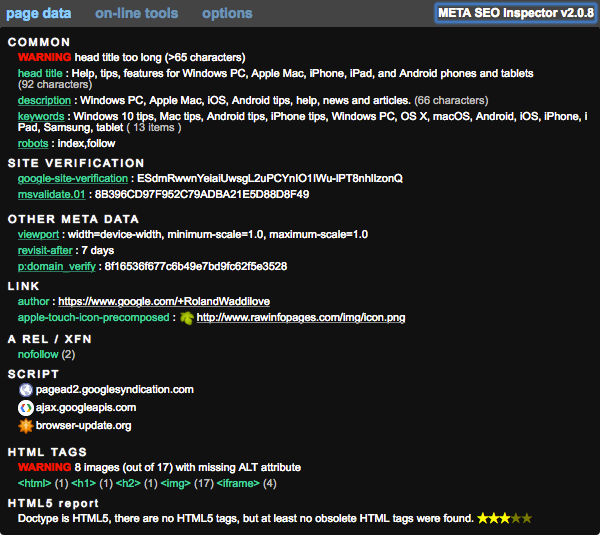Select the ajax.googleapis.com script entry
Image resolution: width=600 pixels, height=536 pixels.
click(86, 407)
